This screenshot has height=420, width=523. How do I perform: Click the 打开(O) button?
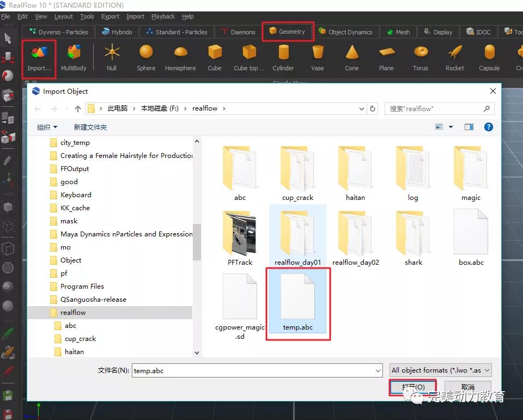coord(412,387)
